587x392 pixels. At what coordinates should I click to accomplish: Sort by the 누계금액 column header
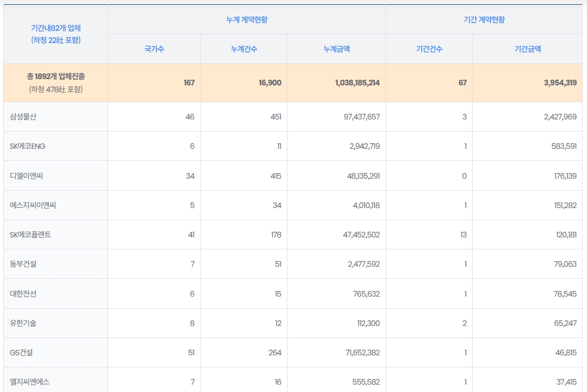point(337,49)
